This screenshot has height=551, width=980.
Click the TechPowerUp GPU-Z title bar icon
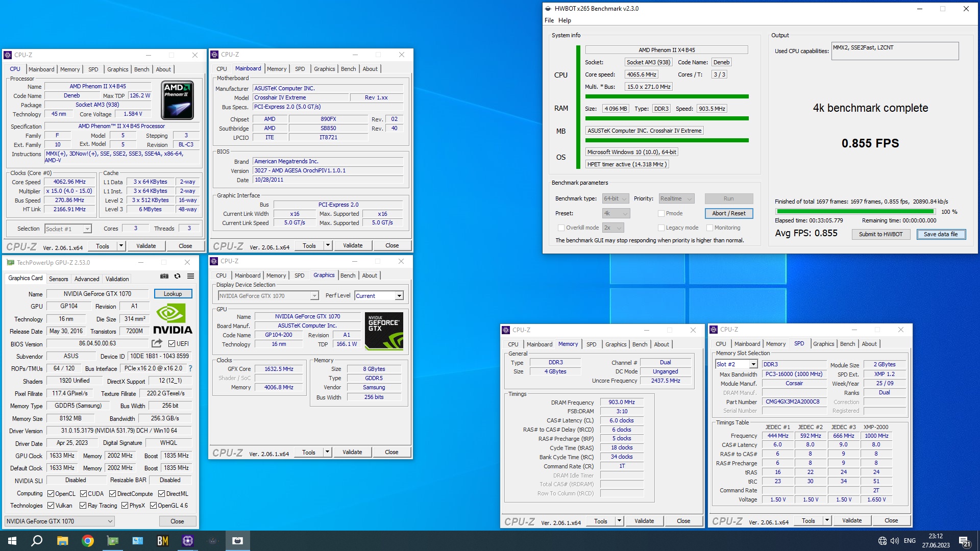click(10, 263)
